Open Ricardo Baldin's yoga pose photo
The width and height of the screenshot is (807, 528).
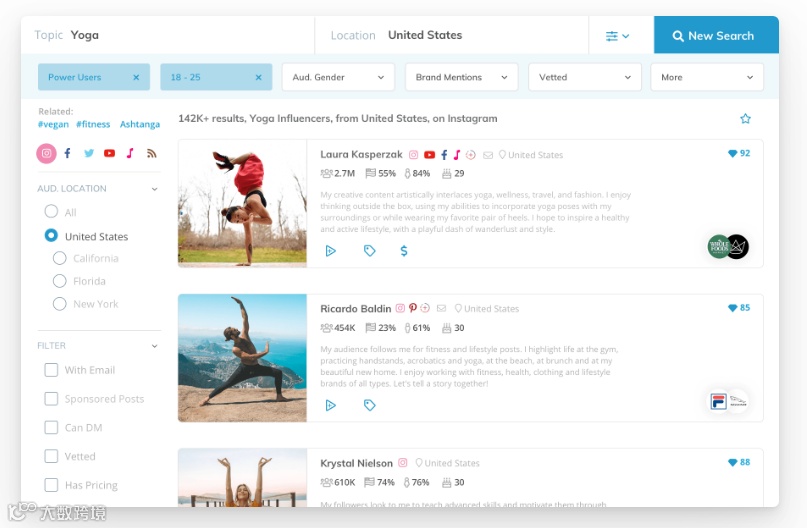[242, 358]
